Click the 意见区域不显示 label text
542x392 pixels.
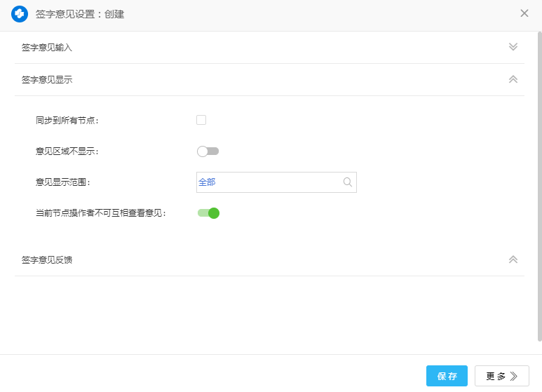pyautogui.click(x=67, y=151)
